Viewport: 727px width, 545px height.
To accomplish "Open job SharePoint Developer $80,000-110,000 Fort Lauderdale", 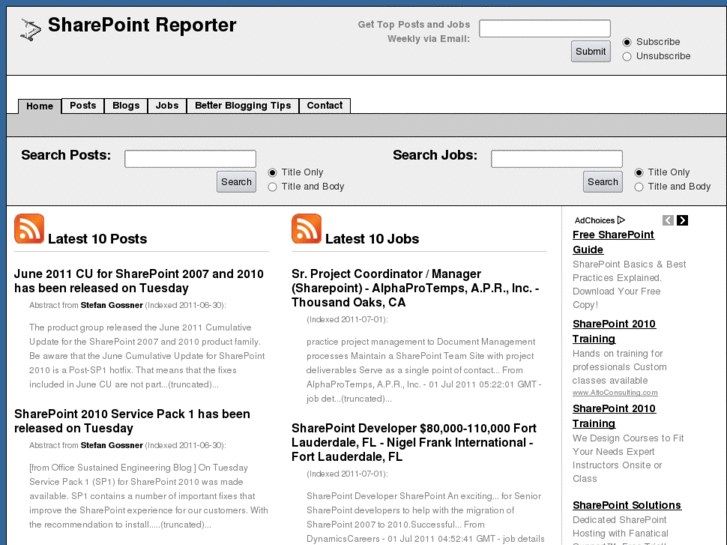I will pyautogui.click(x=414, y=442).
